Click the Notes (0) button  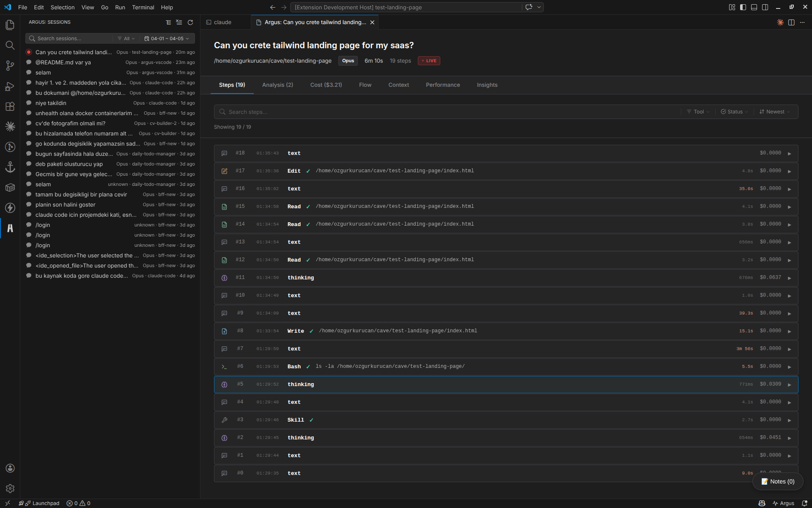click(777, 481)
